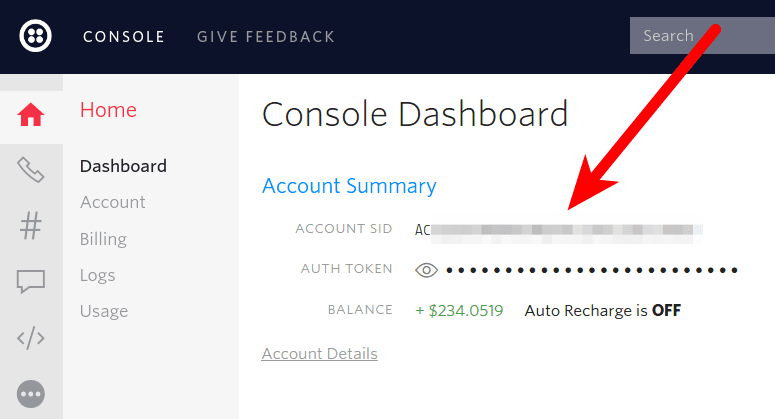Open the phone handset voice icon
This screenshot has width=775, height=419.
pyautogui.click(x=31, y=170)
